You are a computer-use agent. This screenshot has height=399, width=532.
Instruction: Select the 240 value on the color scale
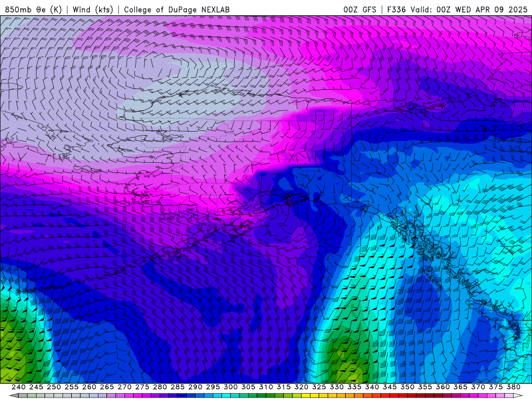(x=19, y=387)
